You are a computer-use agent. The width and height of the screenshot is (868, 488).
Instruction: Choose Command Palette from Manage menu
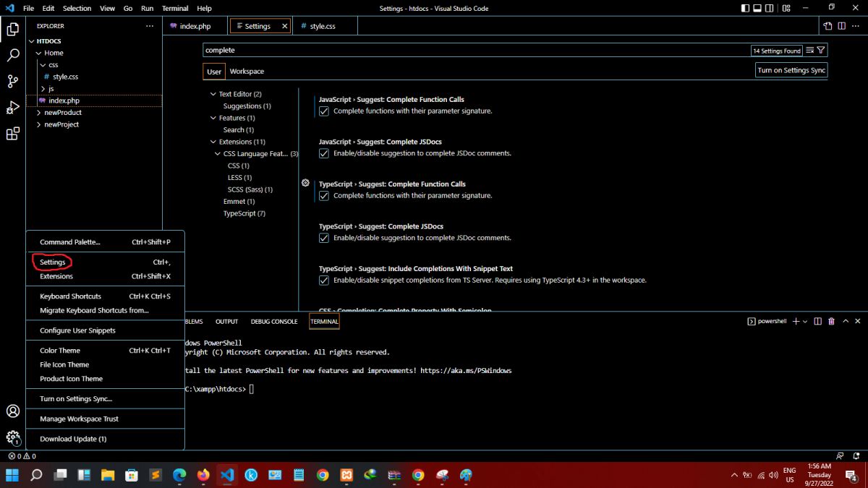point(105,242)
